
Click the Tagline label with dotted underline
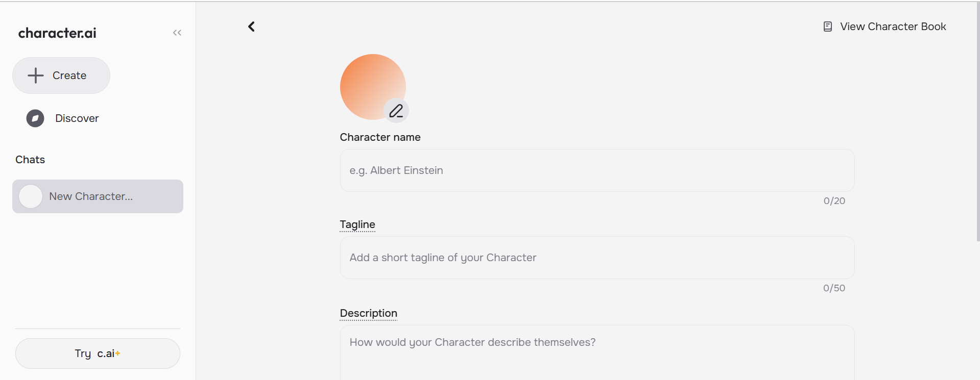click(x=357, y=224)
